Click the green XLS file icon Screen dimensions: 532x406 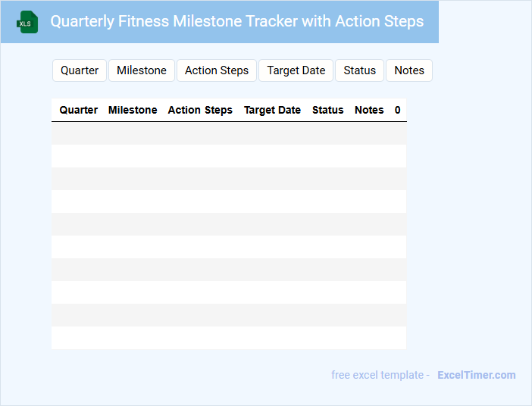(28, 22)
